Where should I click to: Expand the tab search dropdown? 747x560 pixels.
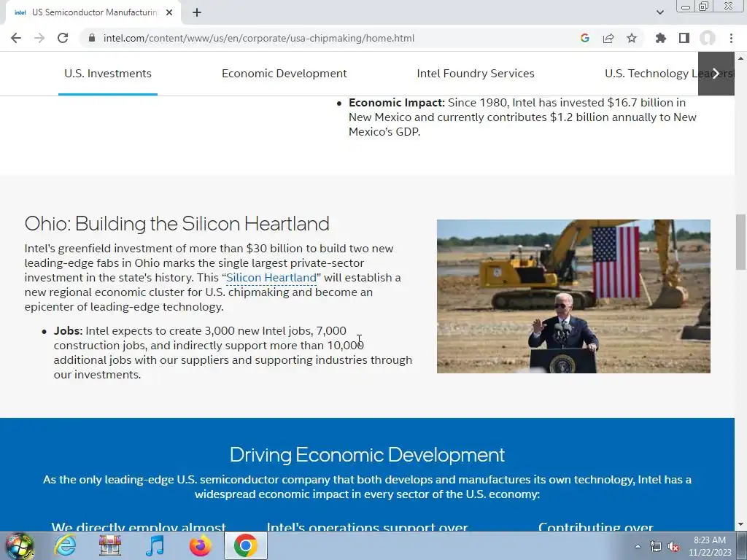659,12
